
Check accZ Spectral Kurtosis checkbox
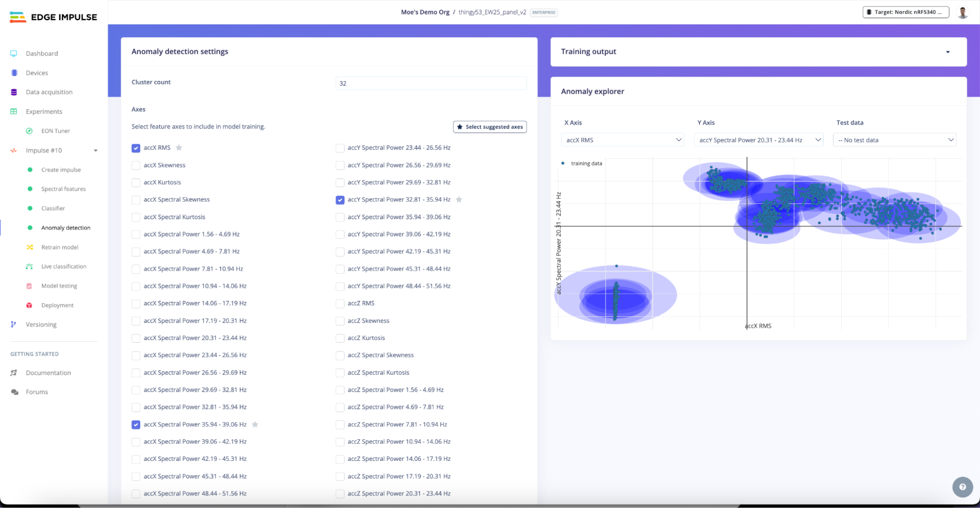coord(340,373)
